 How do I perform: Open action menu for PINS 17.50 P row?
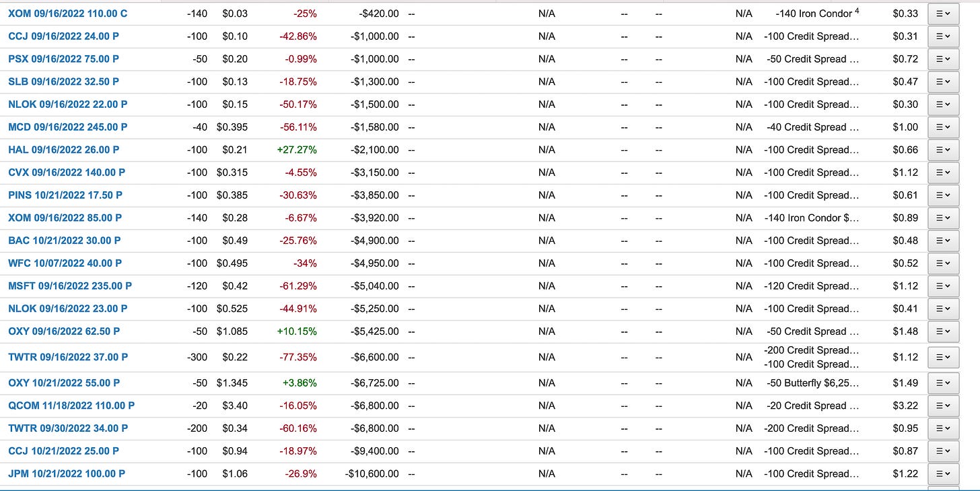[943, 195]
